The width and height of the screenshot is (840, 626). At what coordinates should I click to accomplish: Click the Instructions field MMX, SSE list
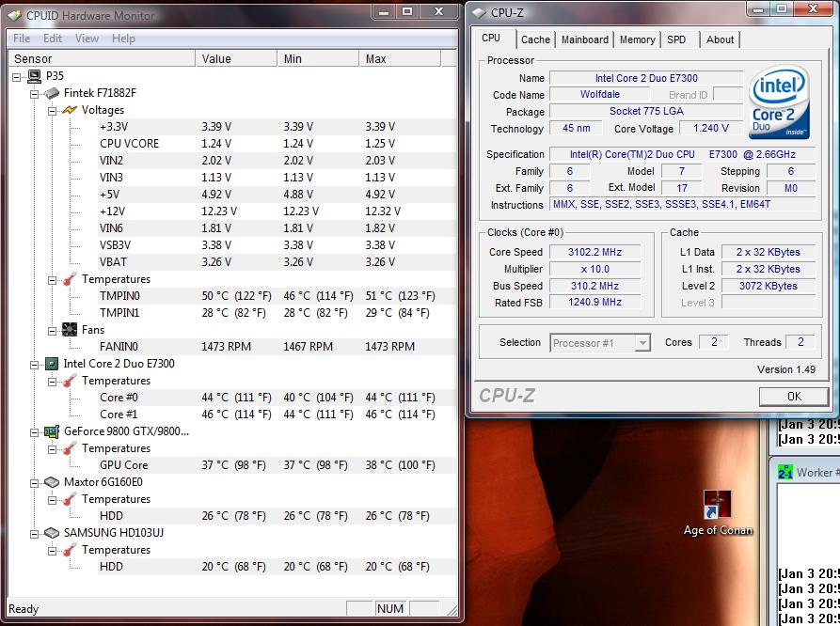coord(683,205)
